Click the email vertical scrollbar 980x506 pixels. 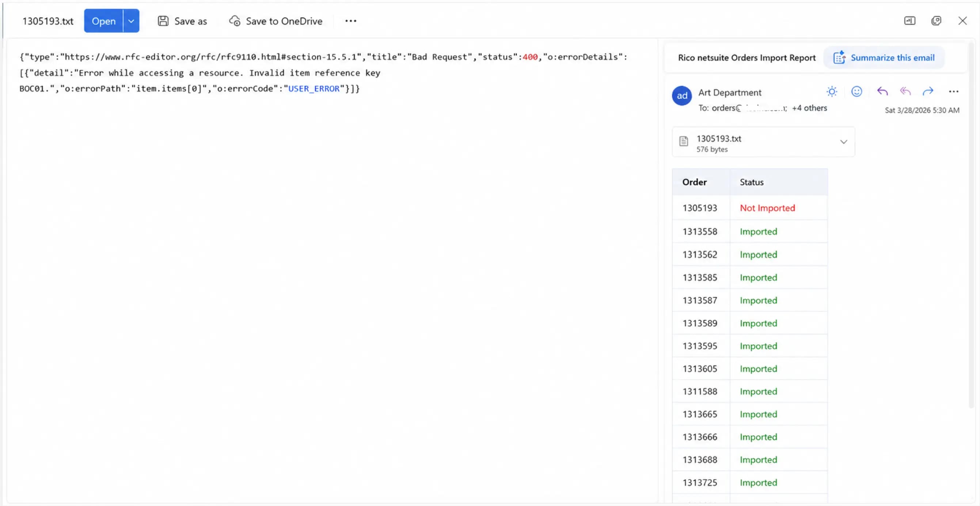pos(970,224)
